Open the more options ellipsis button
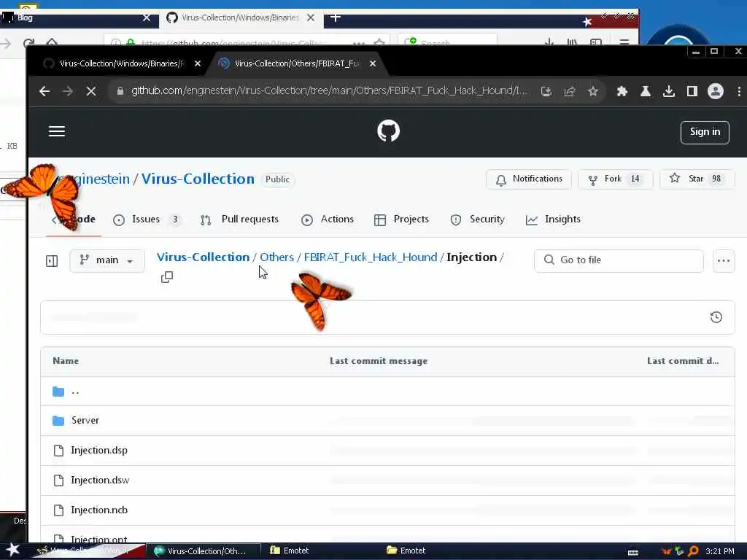The height and width of the screenshot is (560, 747). [724, 260]
